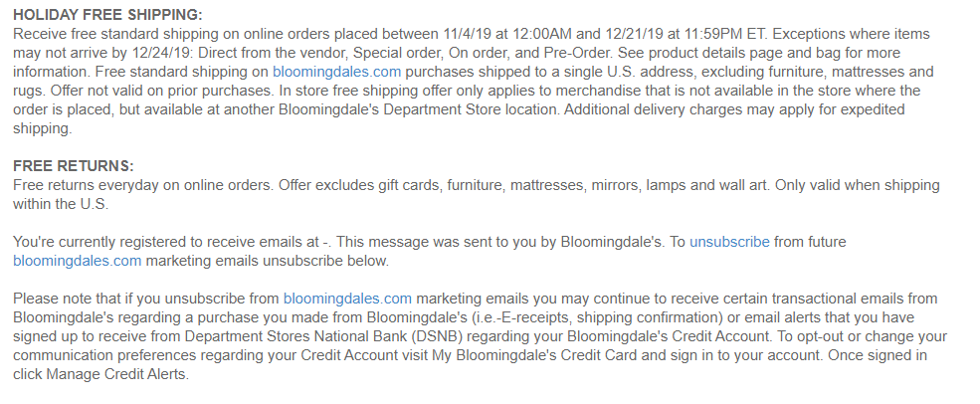
Task: Click the date 12/21/19
Action: 635,34
